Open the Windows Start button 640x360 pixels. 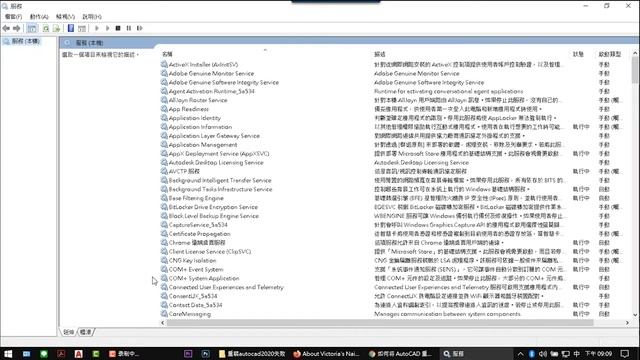pos(8,353)
